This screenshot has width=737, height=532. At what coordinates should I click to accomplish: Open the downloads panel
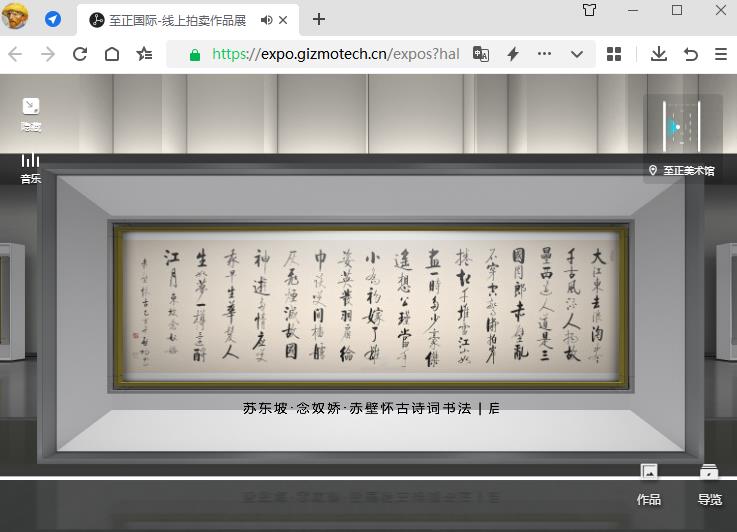(x=658, y=54)
